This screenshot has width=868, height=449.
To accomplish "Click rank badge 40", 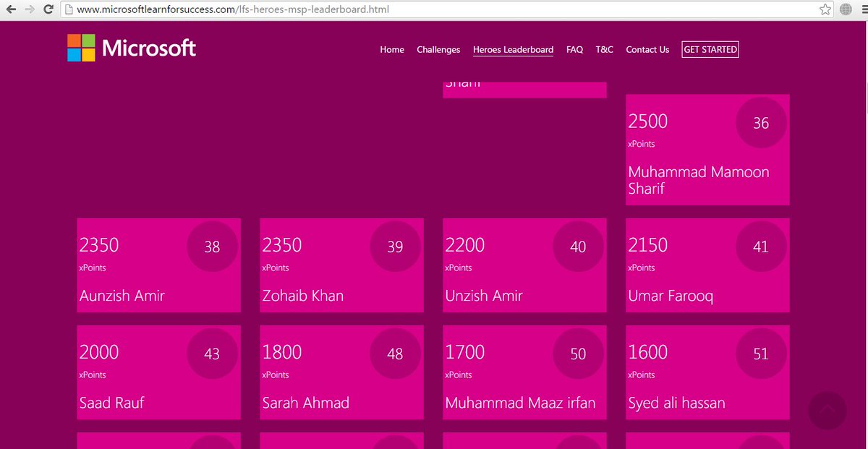I will (x=578, y=247).
